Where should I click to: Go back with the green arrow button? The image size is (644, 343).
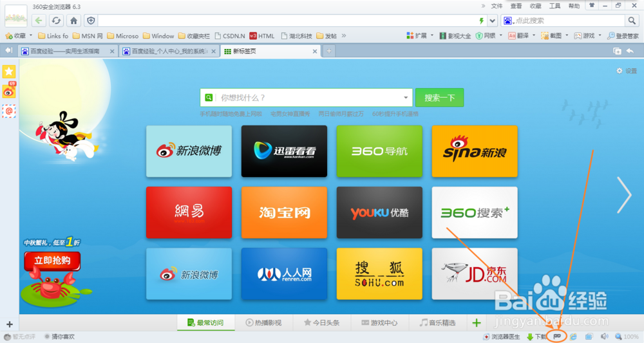coord(39,20)
